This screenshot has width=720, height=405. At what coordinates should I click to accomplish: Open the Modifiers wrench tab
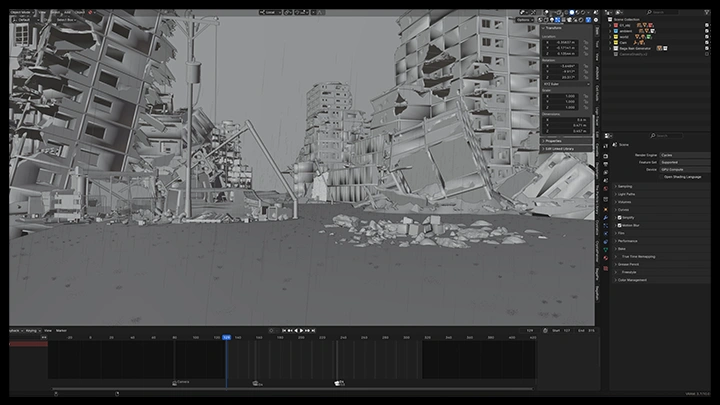coord(606,218)
